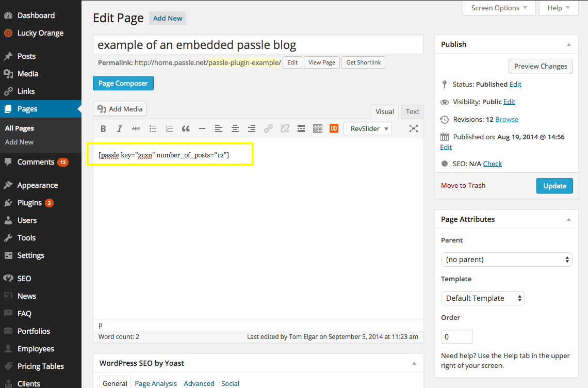Insert a blockquote
588x388 pixels.
coord(186,128)
